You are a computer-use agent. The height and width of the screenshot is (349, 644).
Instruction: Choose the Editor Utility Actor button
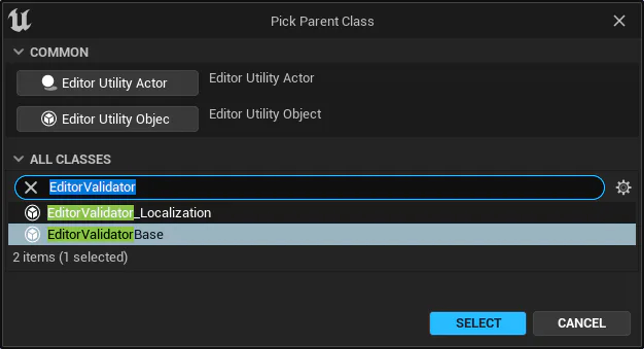coord(108,83)
